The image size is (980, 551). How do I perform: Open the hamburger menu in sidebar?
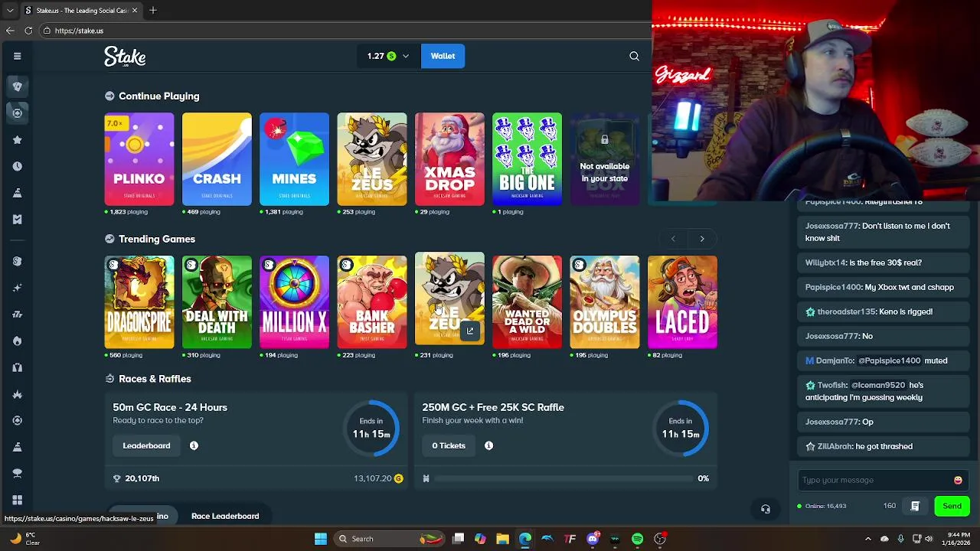[x=17, y=56]
